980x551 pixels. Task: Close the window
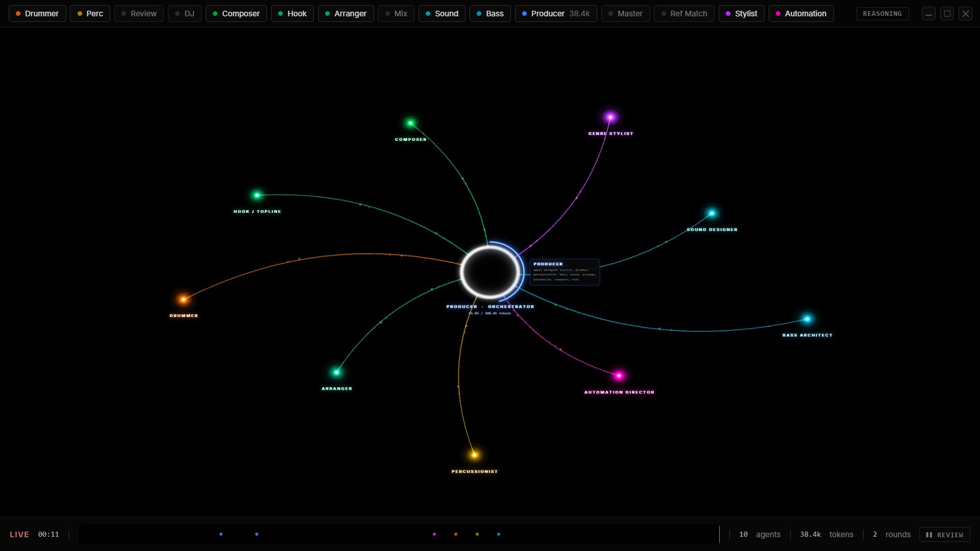tap(966, 14)
